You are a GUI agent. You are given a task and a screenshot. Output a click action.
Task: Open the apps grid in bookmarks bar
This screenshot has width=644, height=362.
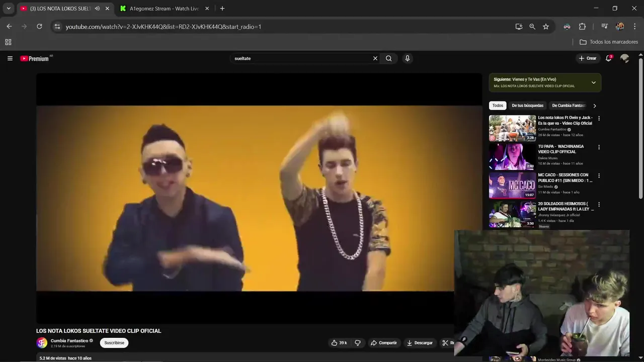pyautogui.click(x=8, y=42)
